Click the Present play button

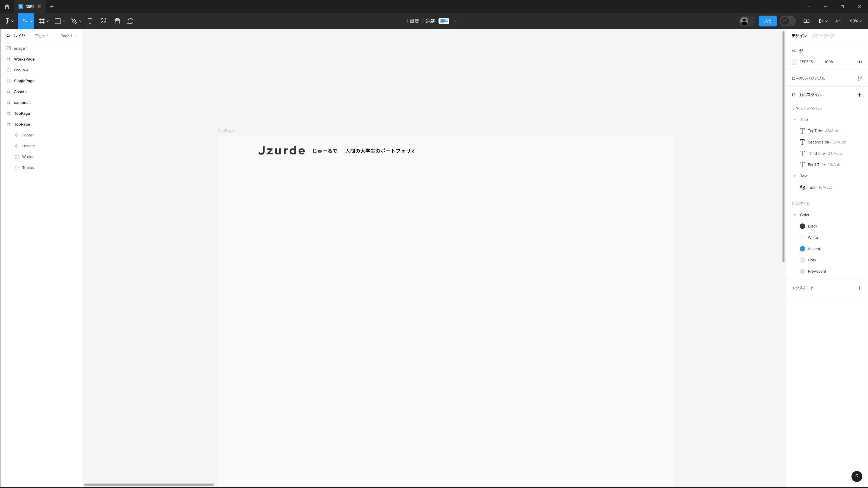[821, 21]
